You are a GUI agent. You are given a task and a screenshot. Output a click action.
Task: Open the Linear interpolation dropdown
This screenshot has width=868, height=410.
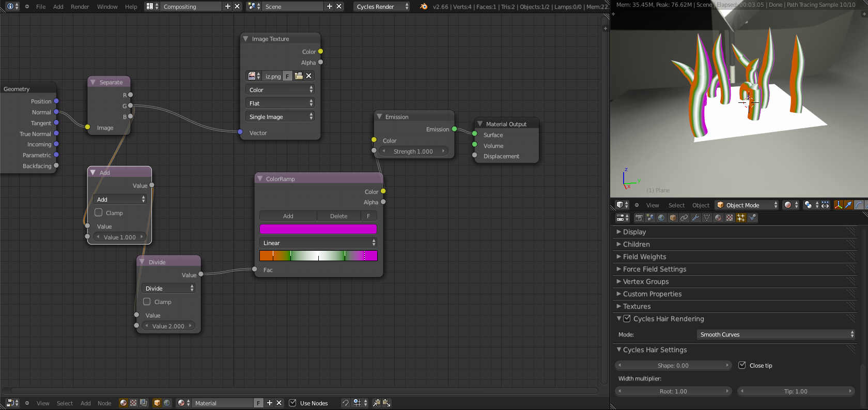[x=318, y=243]
